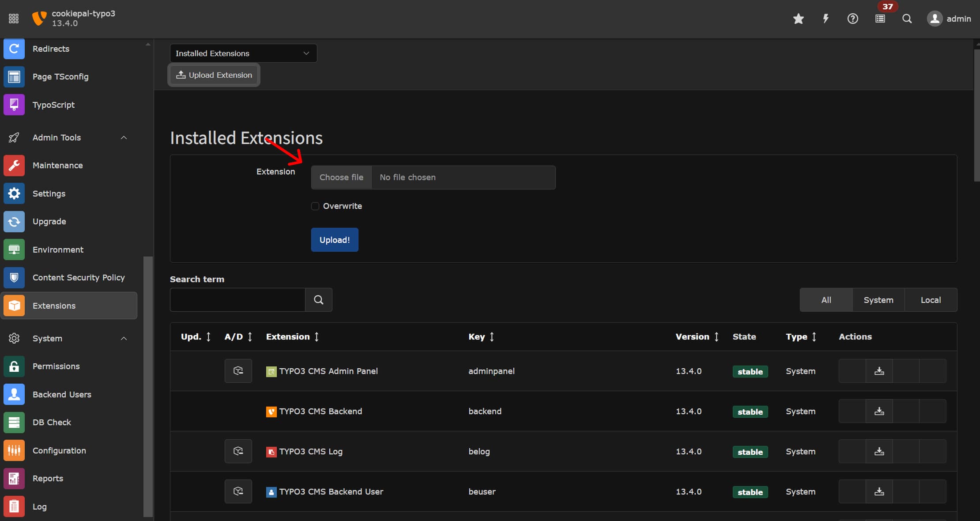Screen dimensions: 980x521
Task: Open the Installed Extensions dropdown
Action: tap(243, 53)
